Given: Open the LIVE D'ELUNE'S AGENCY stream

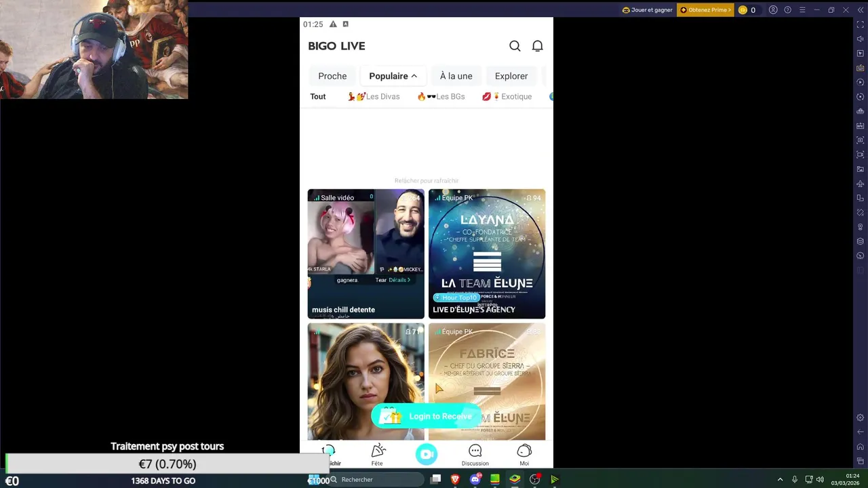Looking at the screenshot, I should click(x=487, y=253).
